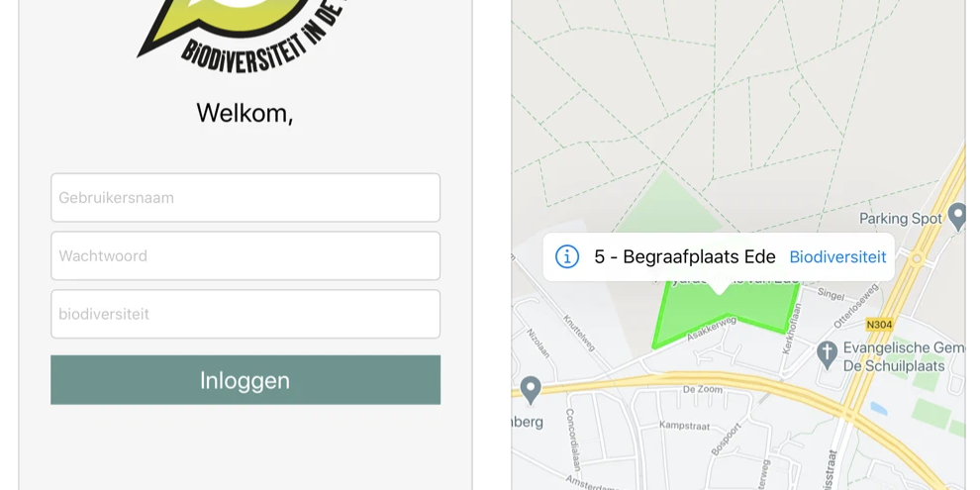Click the grey location pin near 'berg'
980x490 pixels.
tap(531, 388)
